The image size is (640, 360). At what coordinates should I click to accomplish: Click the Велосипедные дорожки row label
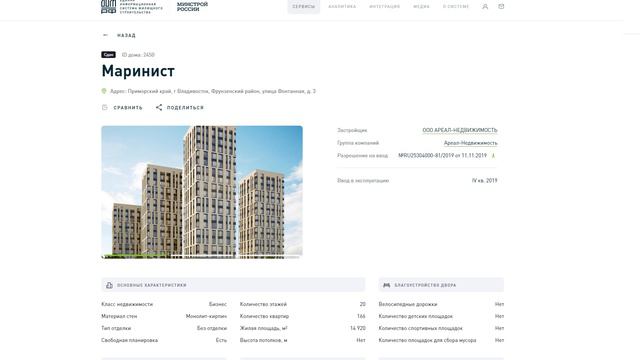(408, 304)
